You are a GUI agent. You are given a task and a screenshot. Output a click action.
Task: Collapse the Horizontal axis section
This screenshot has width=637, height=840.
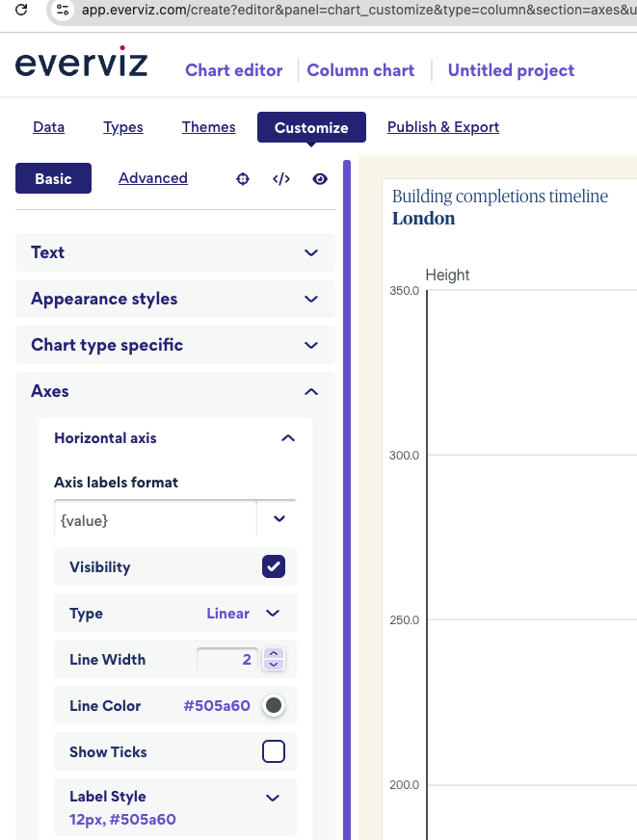[287, 438]
